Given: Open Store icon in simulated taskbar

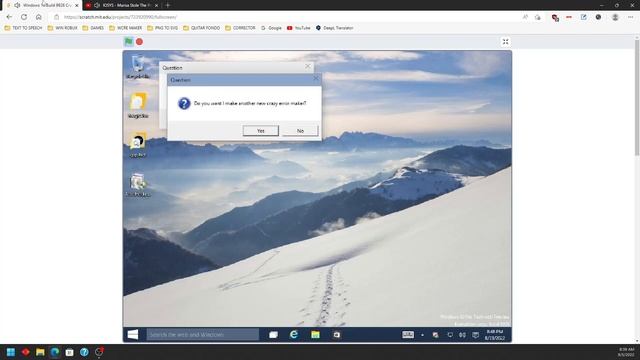Looking at the screenshot, I should pyautogui.click(x=336, y=334).
